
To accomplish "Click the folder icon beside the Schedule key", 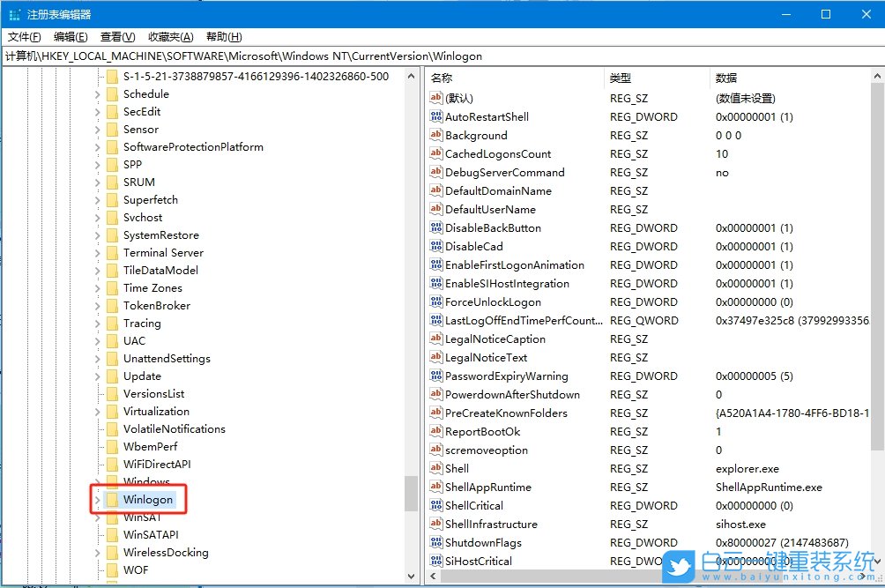I will pos(114,93).
